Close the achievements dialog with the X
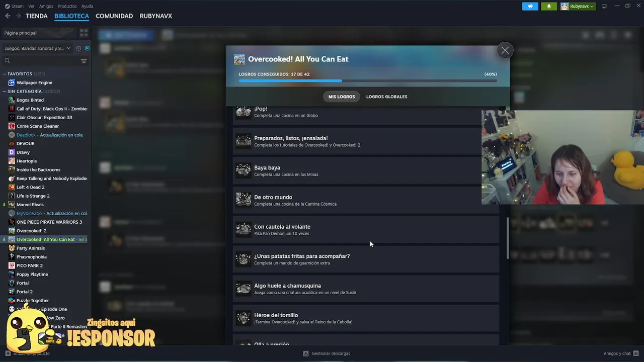The image size is (644, 362). tap(505, 50)
